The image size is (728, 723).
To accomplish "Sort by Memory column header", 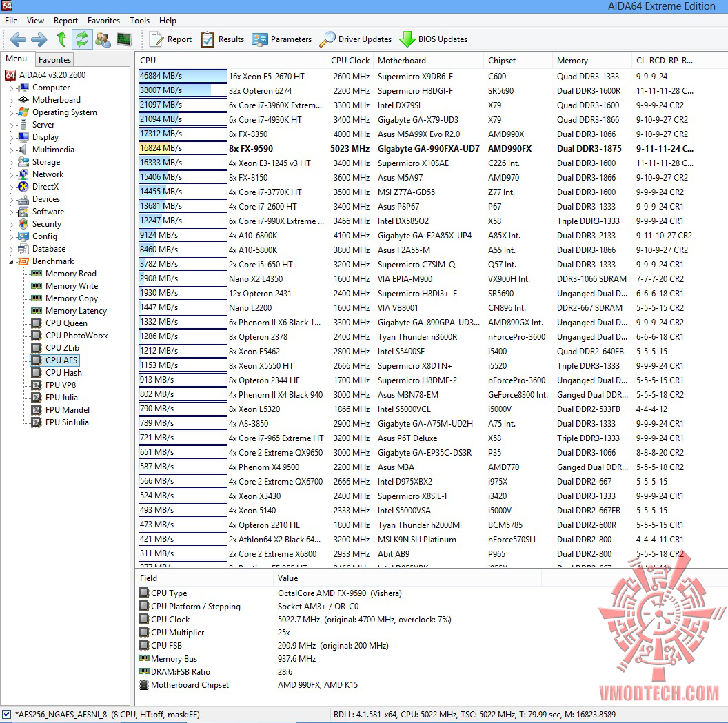I will point(592,61).
